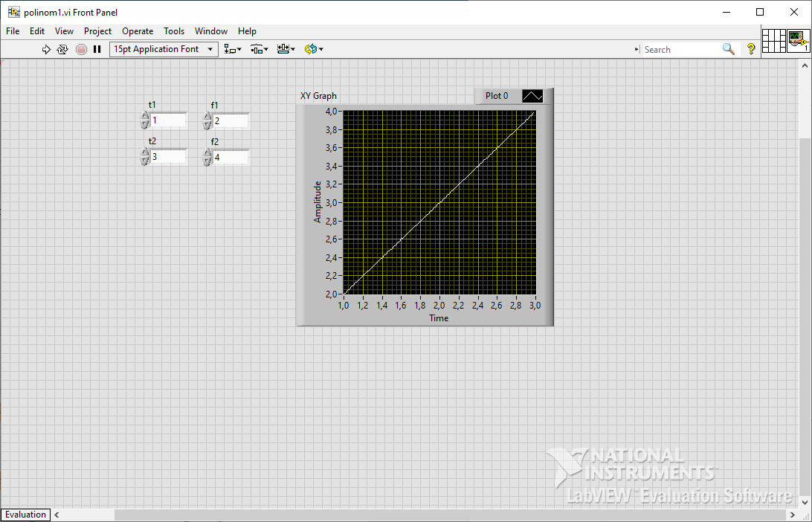Screen dimensions: 812x522
Task: Click the 3,0 maximum on Time axis
Action: [535, 306]
